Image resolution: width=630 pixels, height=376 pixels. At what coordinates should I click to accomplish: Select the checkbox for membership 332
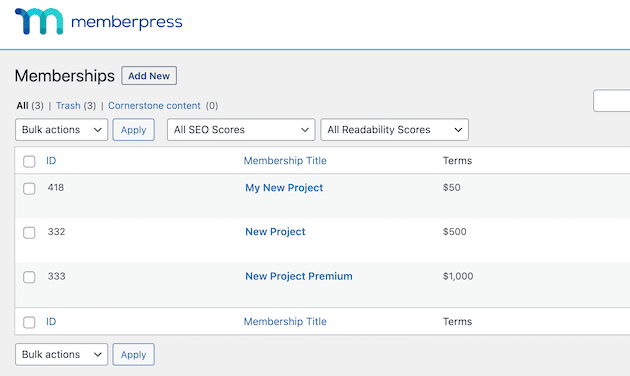coord(29,233)
